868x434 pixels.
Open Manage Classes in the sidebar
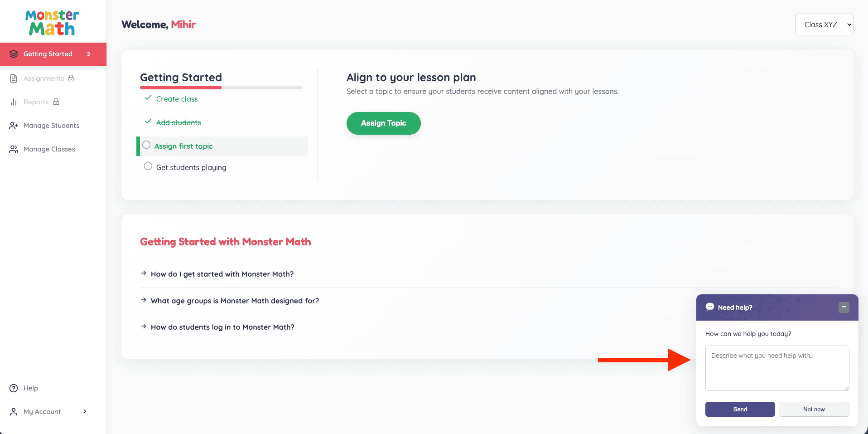(49, 149)
